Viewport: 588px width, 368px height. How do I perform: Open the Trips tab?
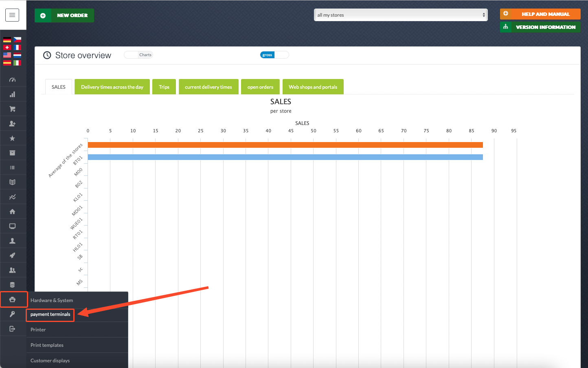point(164,87)
